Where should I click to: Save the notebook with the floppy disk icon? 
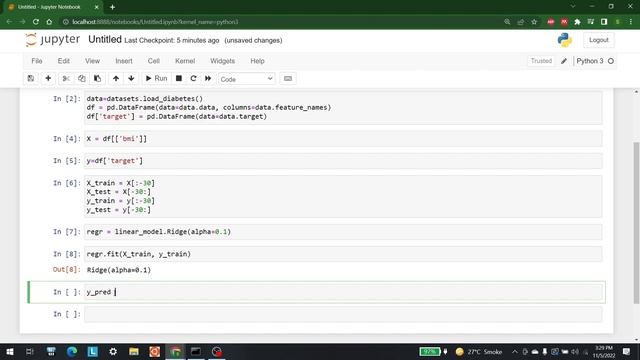point(31,78)
